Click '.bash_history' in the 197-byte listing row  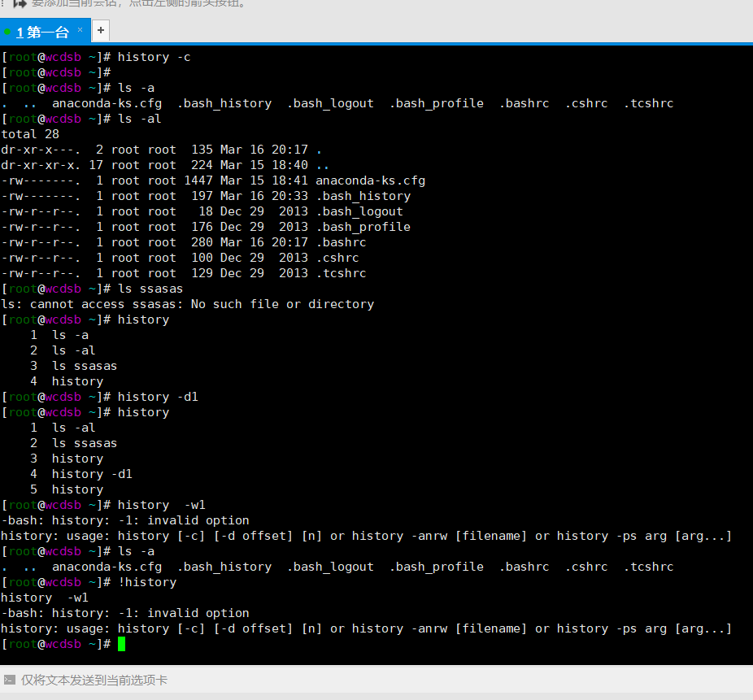[x=363, y=196]
